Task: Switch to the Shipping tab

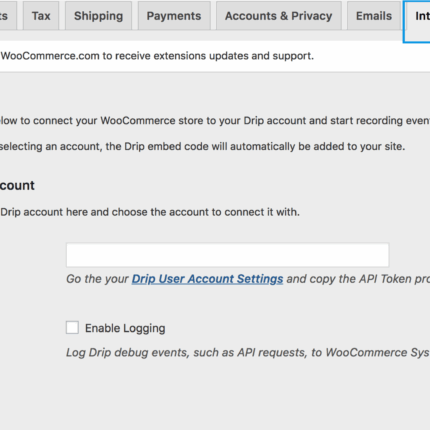Action: pyautogui.click(x=98, y=16)
